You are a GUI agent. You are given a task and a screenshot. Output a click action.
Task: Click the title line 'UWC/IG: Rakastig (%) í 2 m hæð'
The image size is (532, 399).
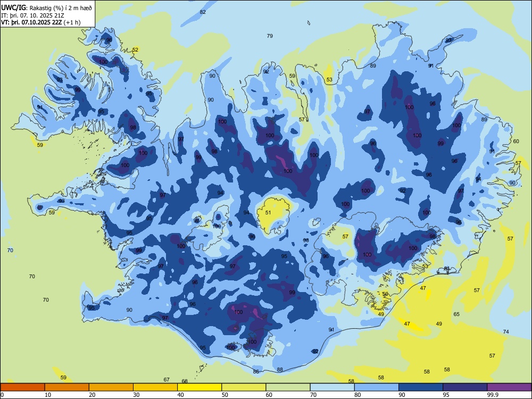46,7
